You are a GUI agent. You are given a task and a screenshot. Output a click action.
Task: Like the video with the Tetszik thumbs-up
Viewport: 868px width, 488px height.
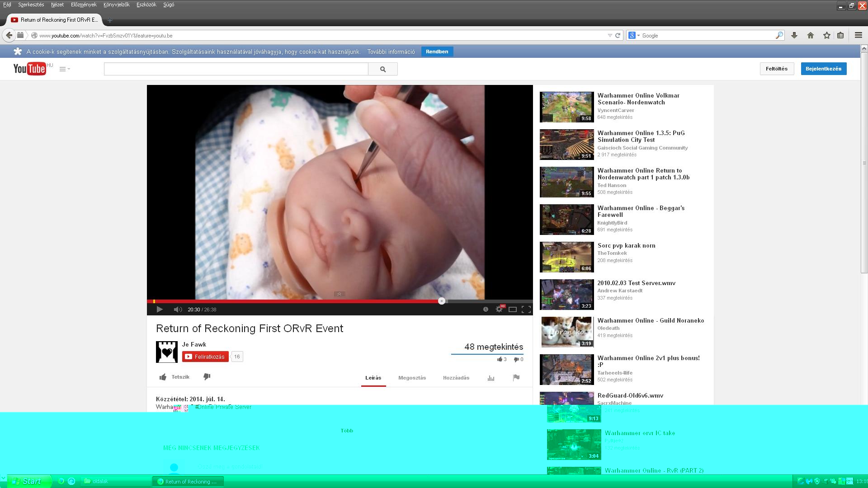175,377
